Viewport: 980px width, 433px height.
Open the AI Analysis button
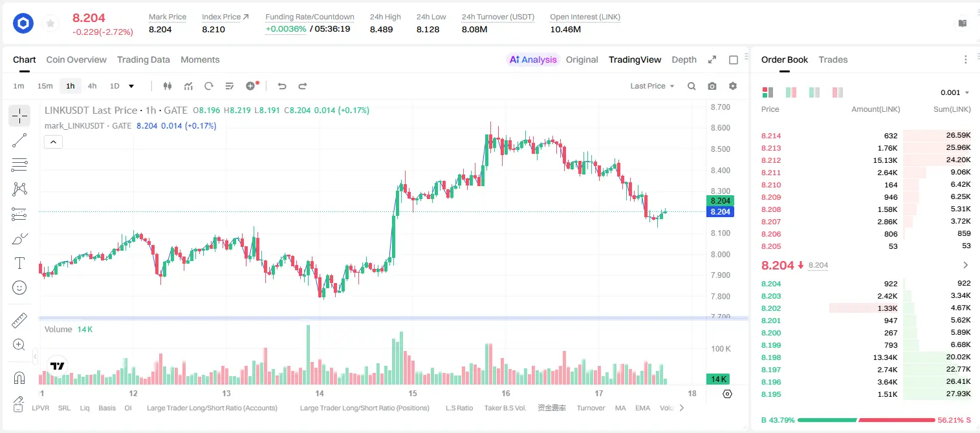coord(532,59)
